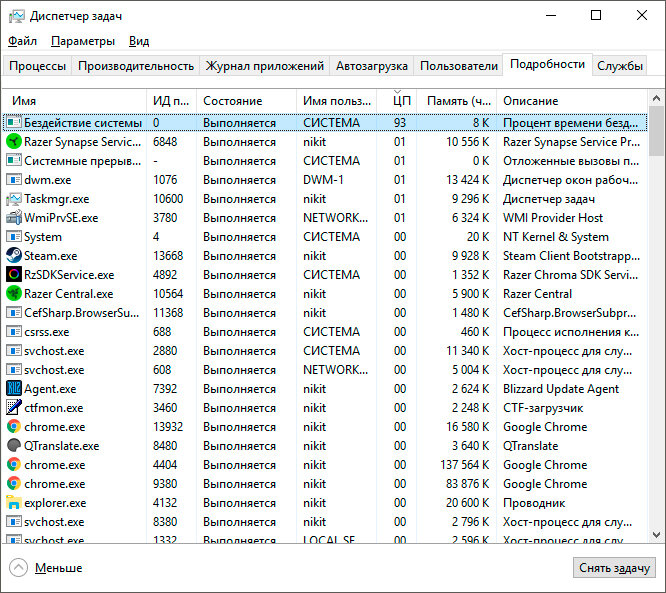
Task: Click the scrollbar up arrow
Action: [x=656, y=99]
